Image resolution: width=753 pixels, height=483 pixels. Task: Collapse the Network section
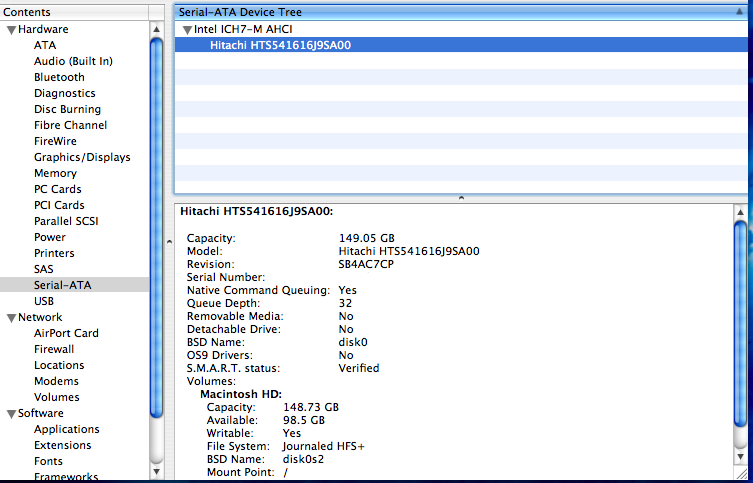(x=11, y=318)
